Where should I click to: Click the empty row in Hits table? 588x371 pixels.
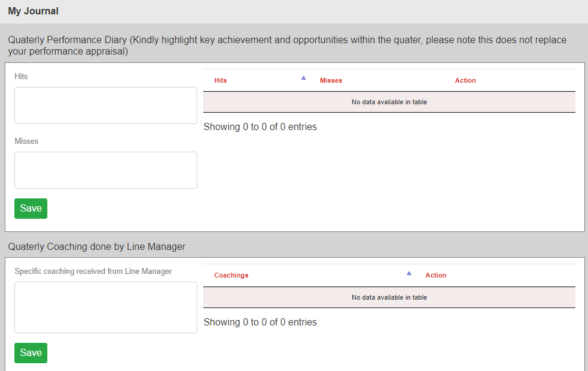click(389, 102)
